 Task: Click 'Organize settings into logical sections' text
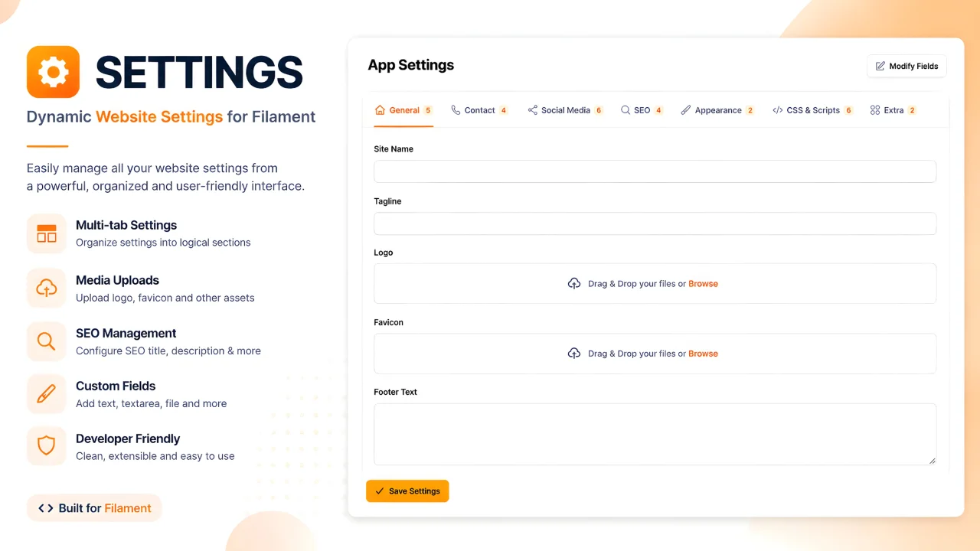tap(163, 243)
